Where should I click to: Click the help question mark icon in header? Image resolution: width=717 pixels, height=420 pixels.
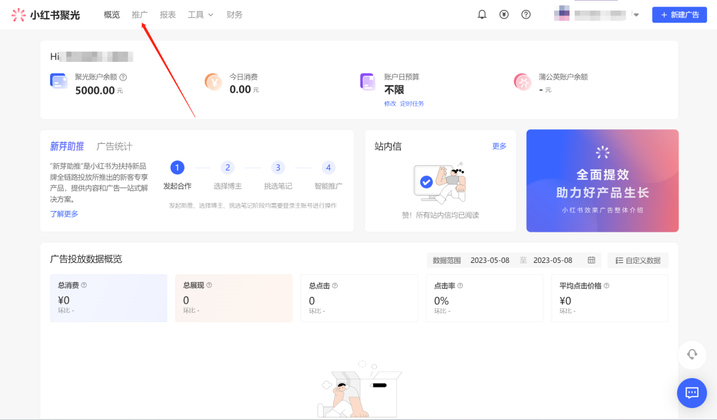pyautogui.click(x=526, y=15)
